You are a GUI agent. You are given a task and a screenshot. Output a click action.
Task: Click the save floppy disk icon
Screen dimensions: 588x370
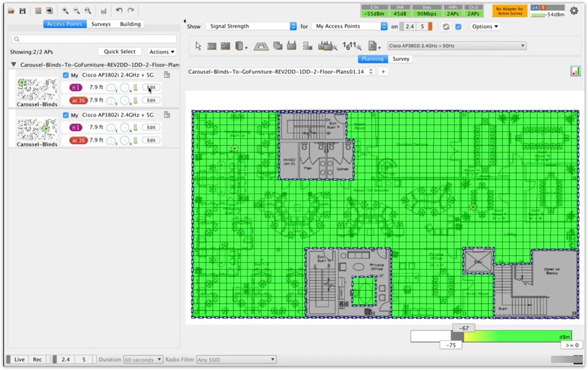click(x=22, y=10)
